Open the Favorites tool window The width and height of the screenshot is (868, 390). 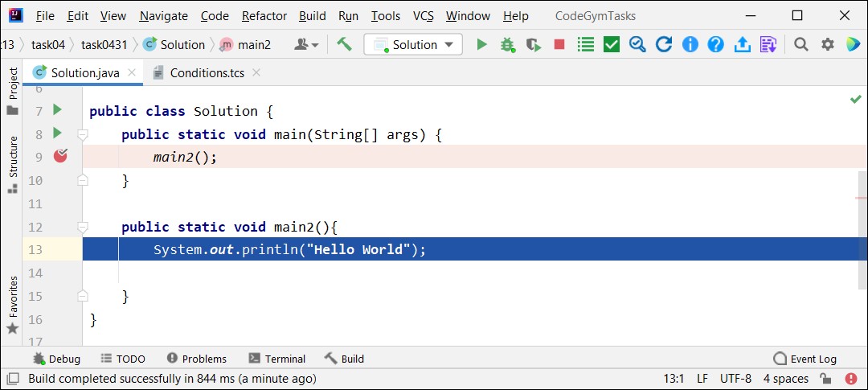coord(12,306)
